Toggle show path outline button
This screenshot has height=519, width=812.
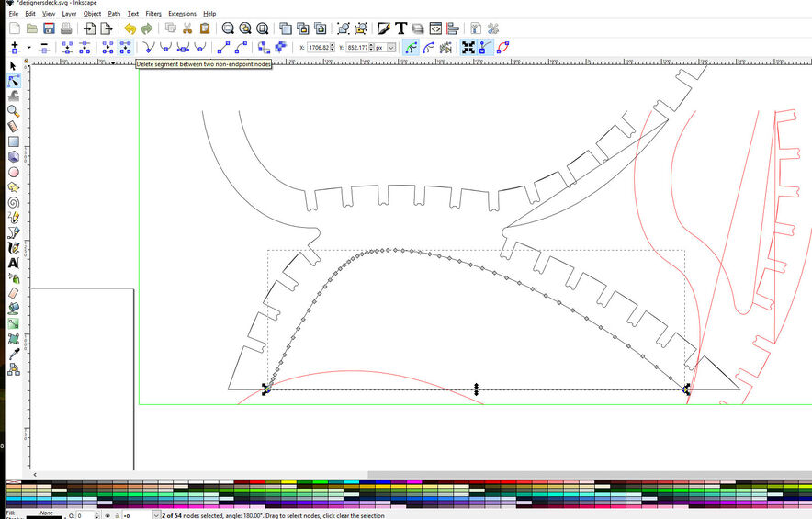(x=502, y=47)
